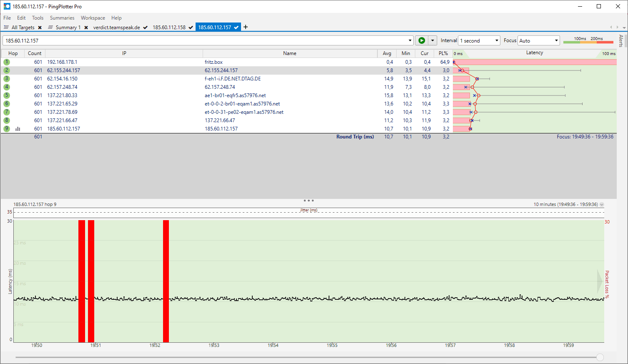Viewport: 628px width, 364px height.
Task: Select hop 4 green number icon
Action: [7, 87]
